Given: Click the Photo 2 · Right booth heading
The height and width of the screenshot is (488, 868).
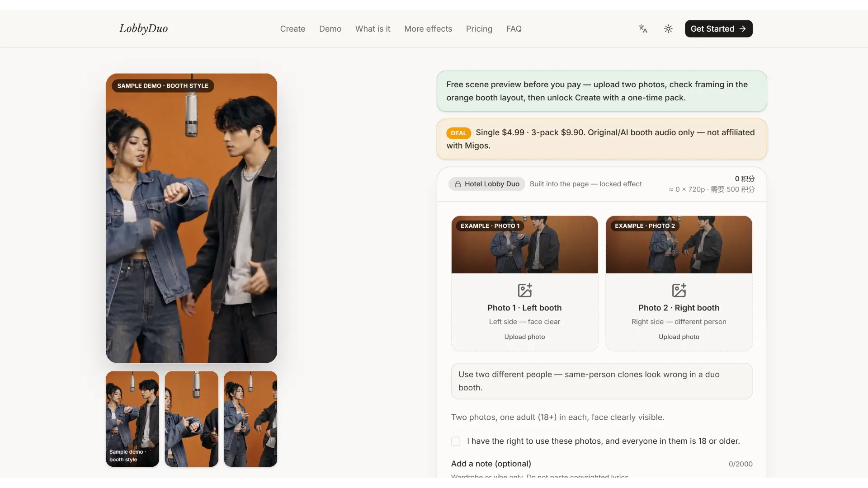Looking at the screenshot, I should pos(679,308).
